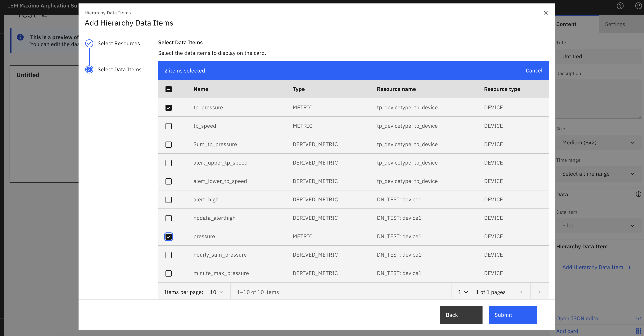This screenshot has width=644, height=336.
Task: Click the code icon next to Open JSON editor
Action: [x=638, y=318]
